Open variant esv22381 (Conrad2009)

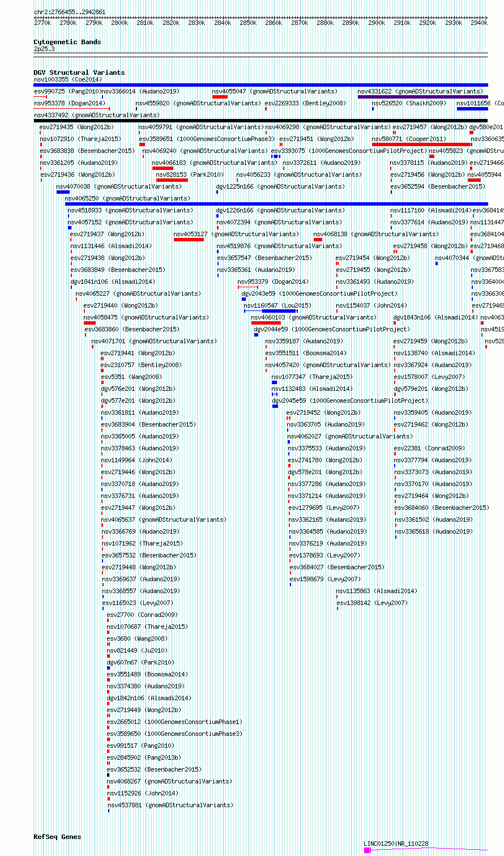click(x=429, y=448)
